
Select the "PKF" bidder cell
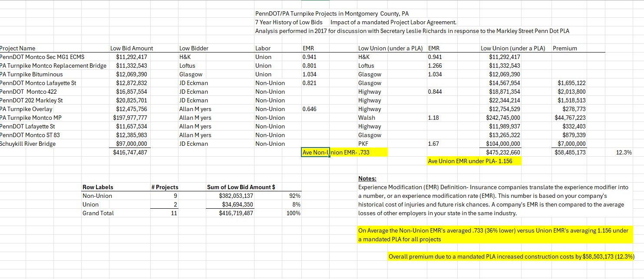pyautogui.click(x=363, y=144)
